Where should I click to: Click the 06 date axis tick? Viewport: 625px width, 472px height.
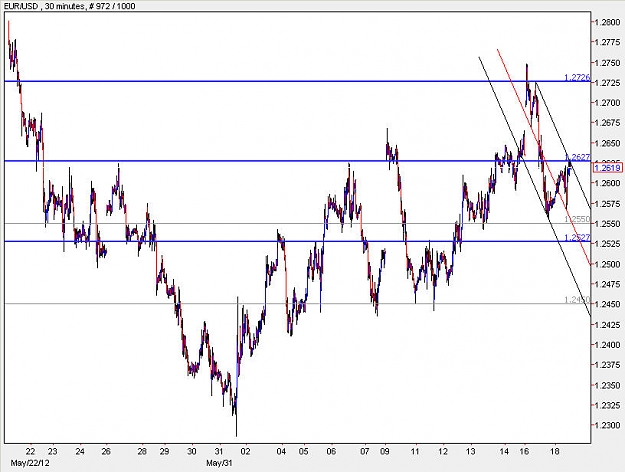pyautogui.click(x=331, y=452)
